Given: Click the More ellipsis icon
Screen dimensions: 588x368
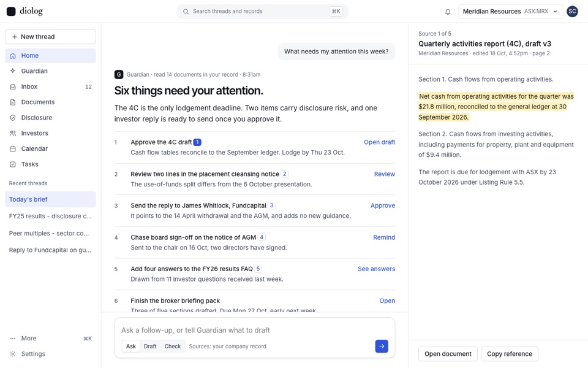Looking at the screenshot, I should tap(13, 339).
